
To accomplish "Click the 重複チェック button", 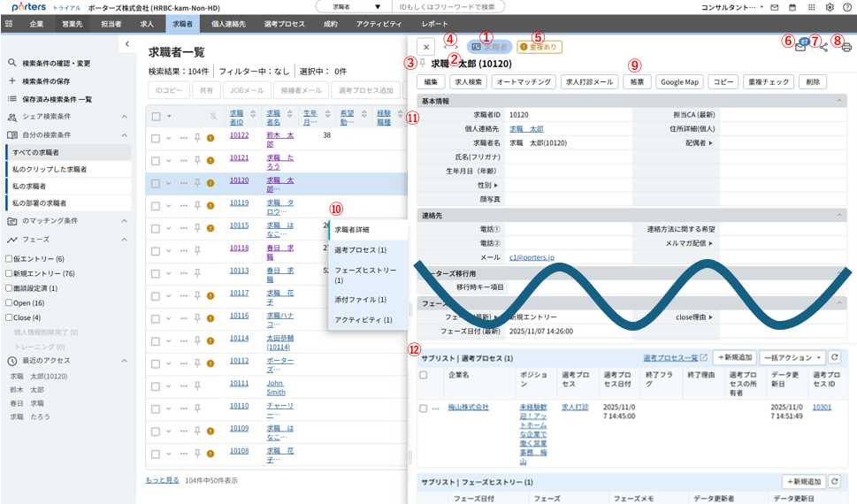I will [x=767, y=81].
